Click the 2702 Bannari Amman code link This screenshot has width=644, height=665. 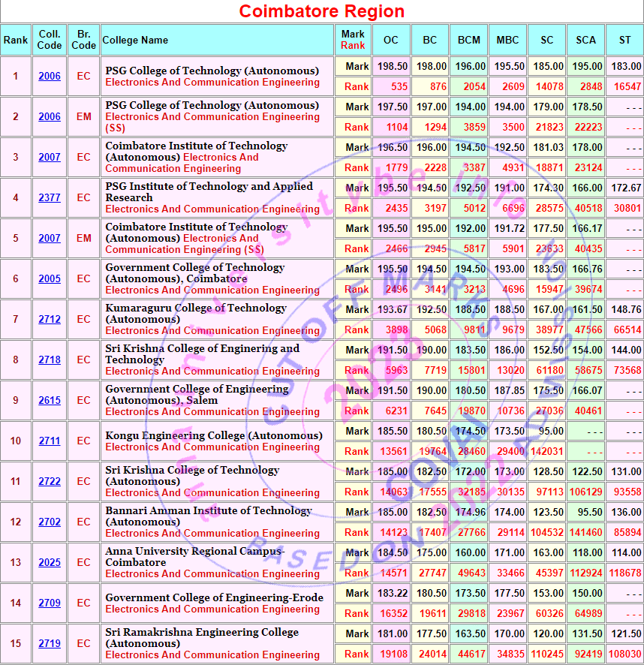(x=50, y=522)
